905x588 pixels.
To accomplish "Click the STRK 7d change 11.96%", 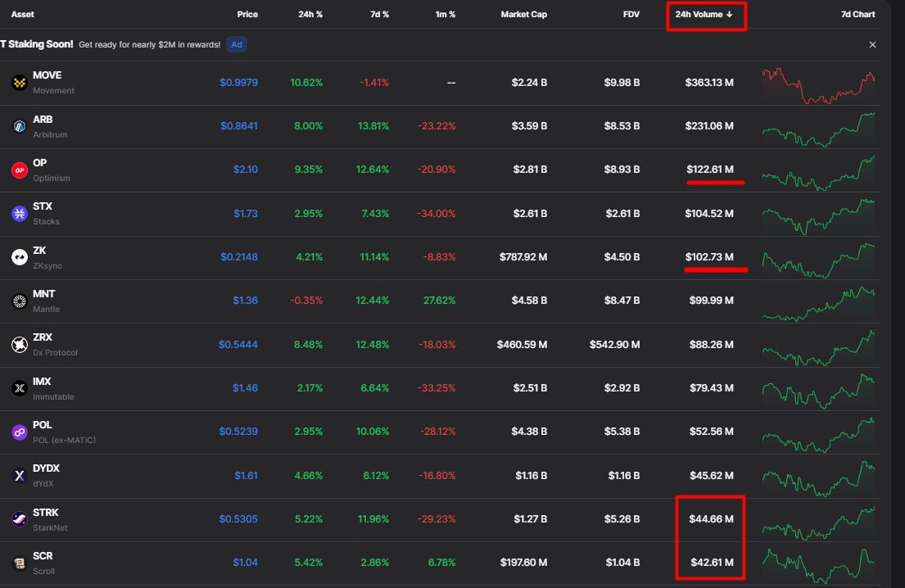I will (x=373, y=518).
